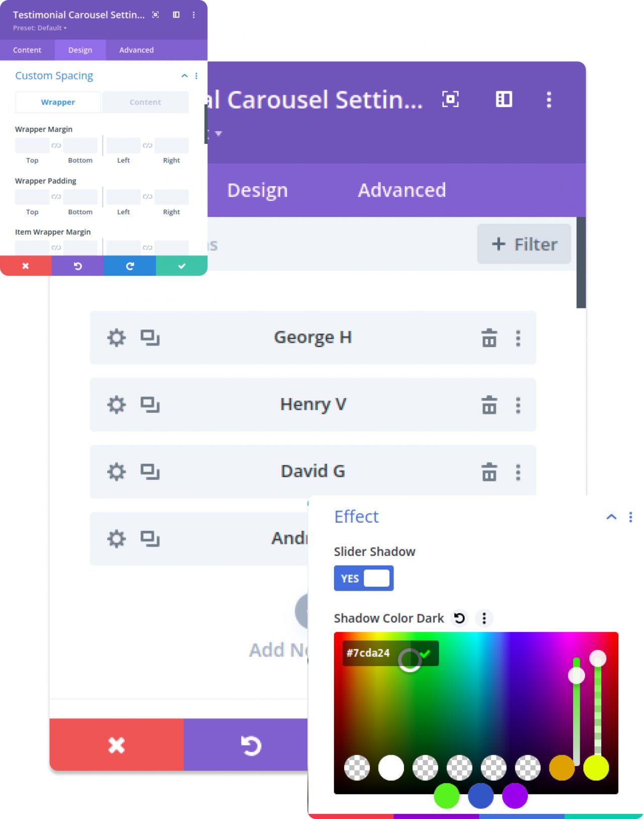Open the context menu for George H item

pos(518,338)
